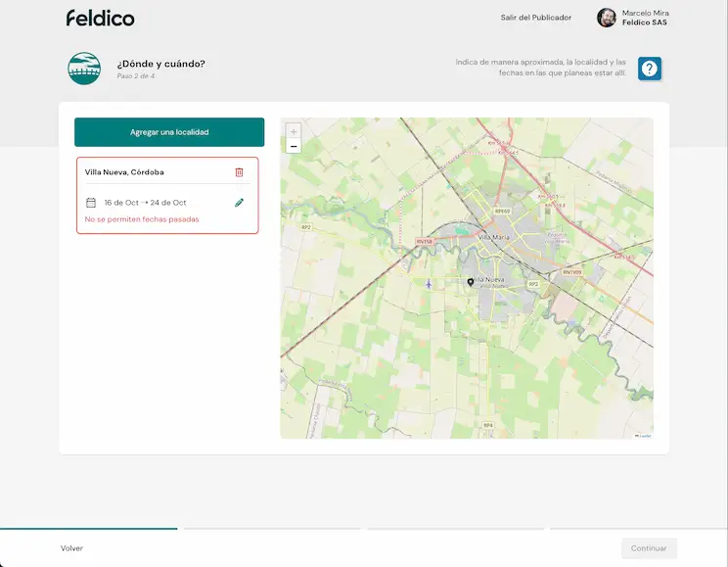Click the round teal bridge step icon

84,69
